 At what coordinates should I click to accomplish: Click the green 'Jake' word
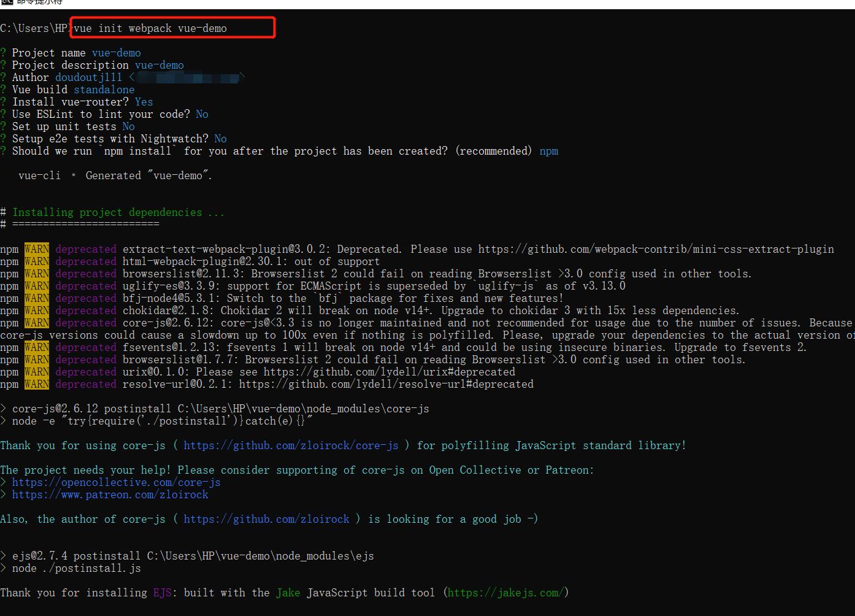[288, 593]
